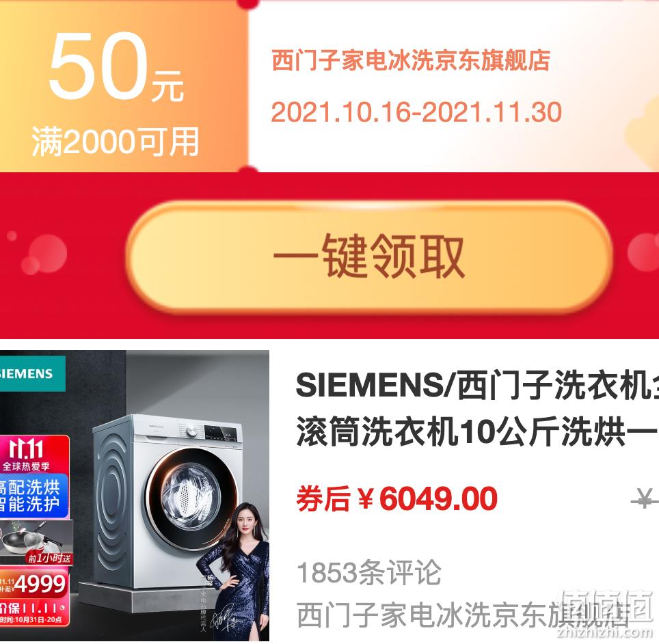Select the 50元 coupon amount panel

124,87
